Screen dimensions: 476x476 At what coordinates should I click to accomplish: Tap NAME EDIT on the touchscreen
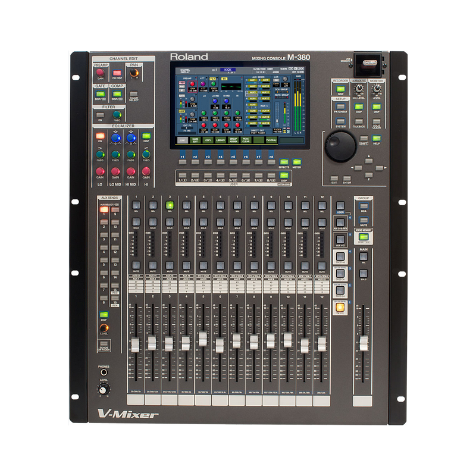[195, 140]
